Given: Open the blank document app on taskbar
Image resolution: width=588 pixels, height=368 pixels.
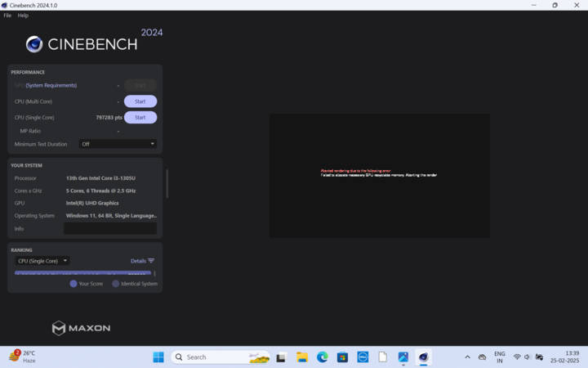Looking at the screenshot, I should (x=383, y=357).
